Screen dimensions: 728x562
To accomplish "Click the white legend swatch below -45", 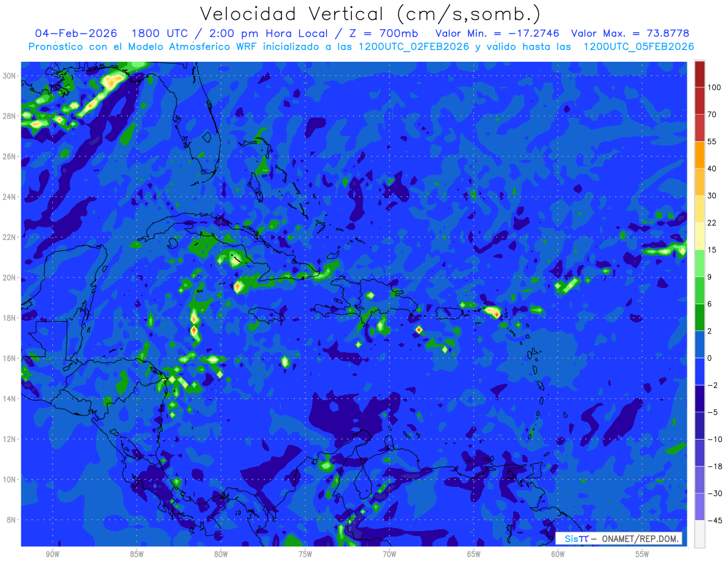I will [699, 534].
